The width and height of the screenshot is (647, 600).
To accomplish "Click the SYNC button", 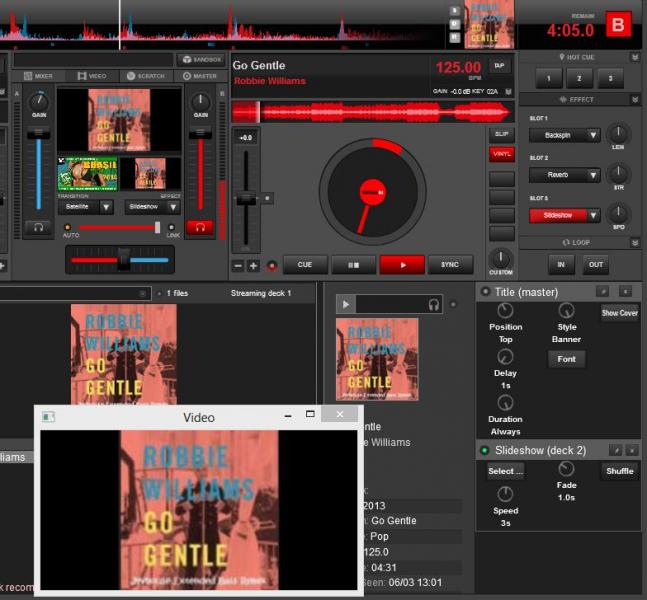I will pos(450,265).
